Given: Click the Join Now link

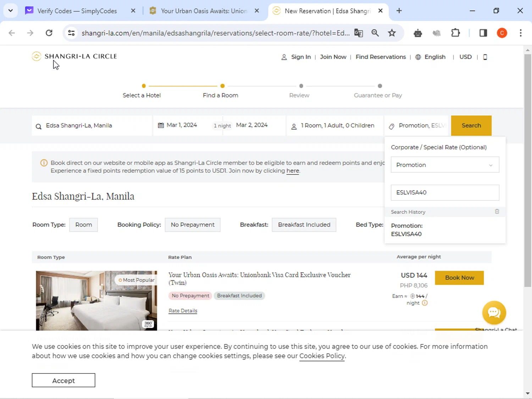Looking at the screenshot, I should pos(333,57).
